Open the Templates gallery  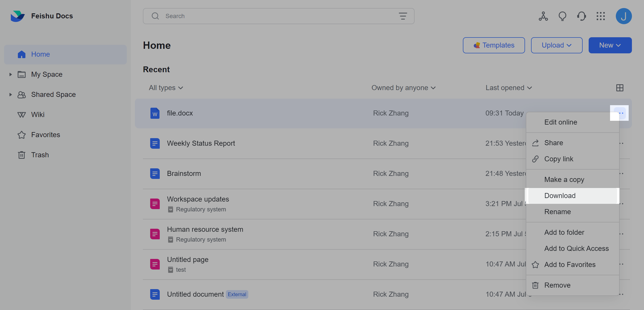[494, 45]
